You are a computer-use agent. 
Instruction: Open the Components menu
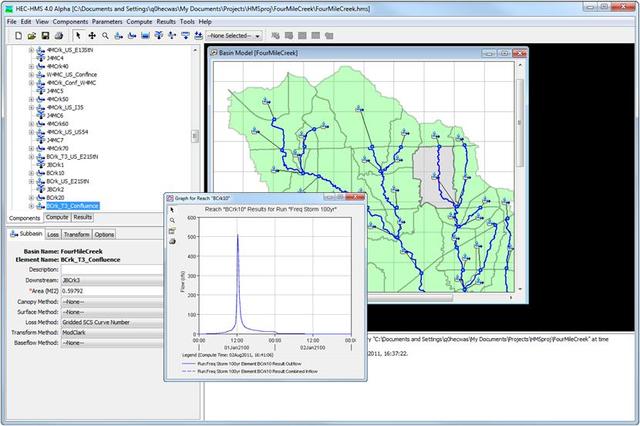point(70,22)
